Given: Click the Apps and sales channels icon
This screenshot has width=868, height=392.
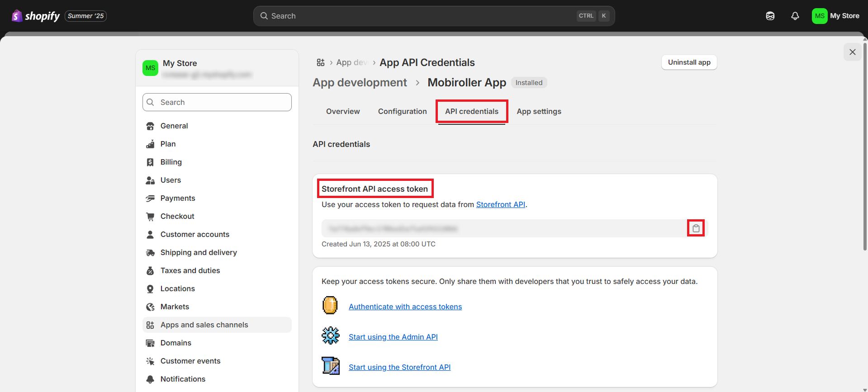Looking at the screenshot, I should pos(150,325).
